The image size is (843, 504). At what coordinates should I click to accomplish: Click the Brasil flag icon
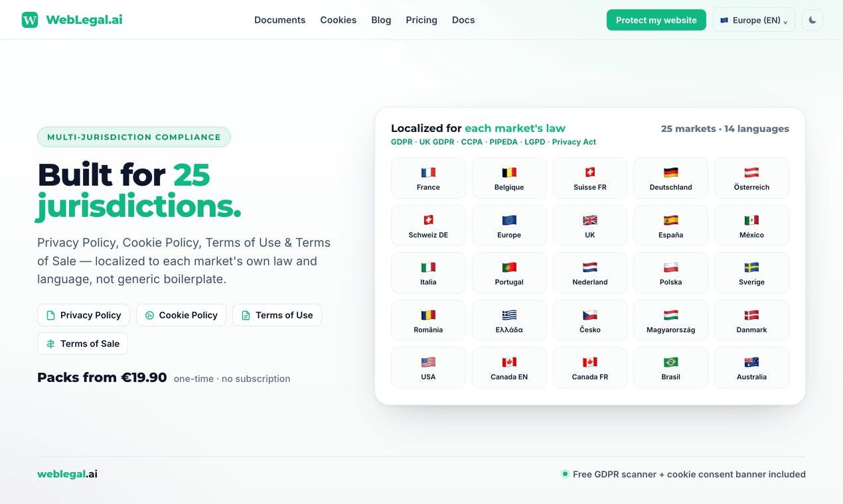pyautogui.click(x=670, y=362)
